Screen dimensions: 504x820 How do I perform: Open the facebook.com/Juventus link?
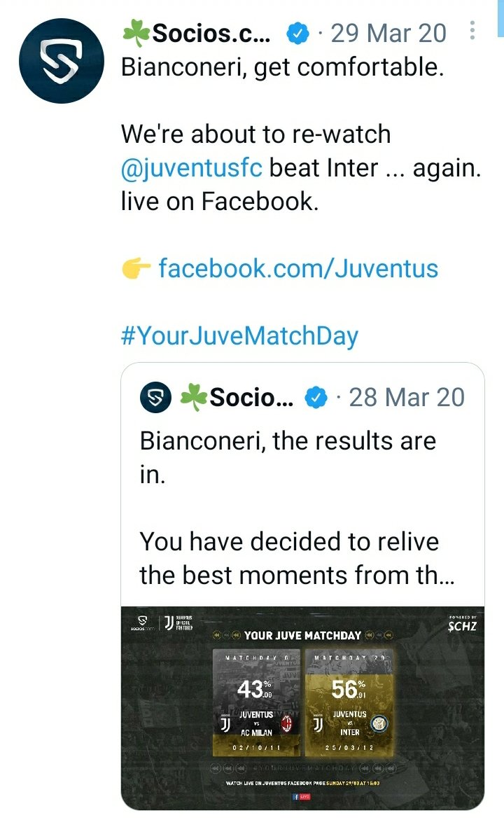click(x=298, y=268)
